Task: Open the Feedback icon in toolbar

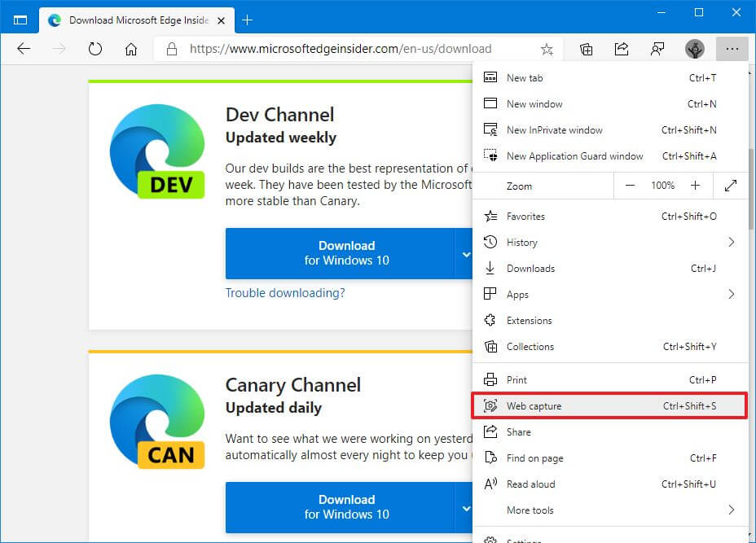Action: click(x=657, y=49)
